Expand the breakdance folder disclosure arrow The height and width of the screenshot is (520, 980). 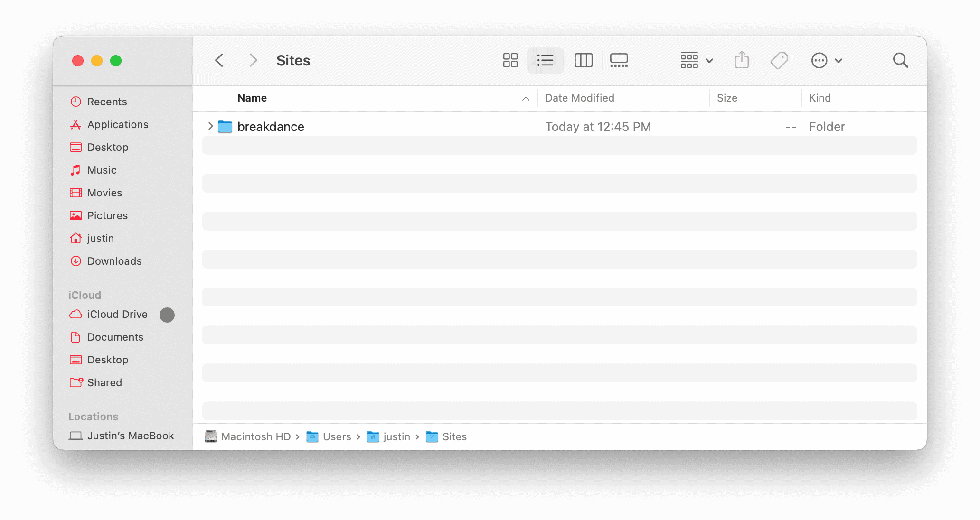(x=210, y=126)
